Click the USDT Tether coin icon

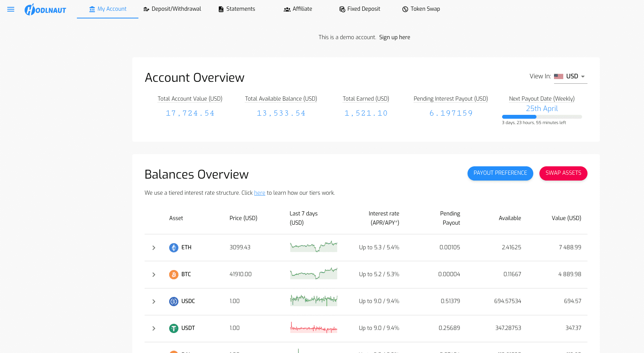[174, 328]
